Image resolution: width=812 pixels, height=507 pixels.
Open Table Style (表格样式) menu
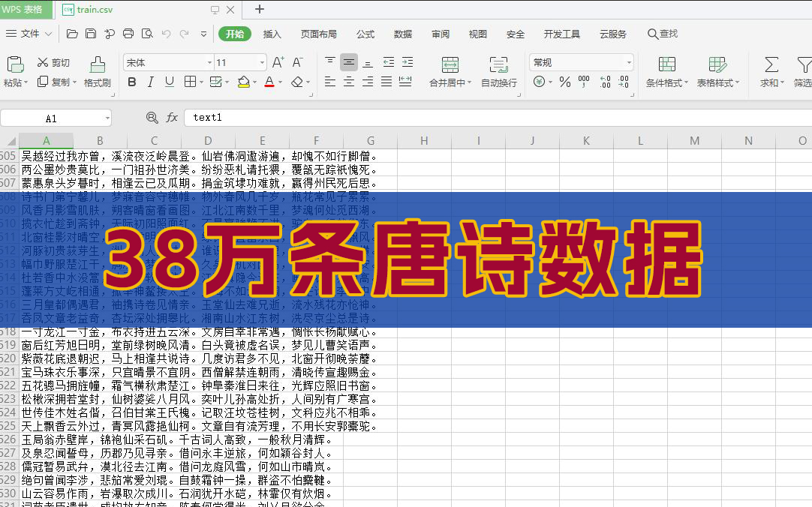(717, 72)
